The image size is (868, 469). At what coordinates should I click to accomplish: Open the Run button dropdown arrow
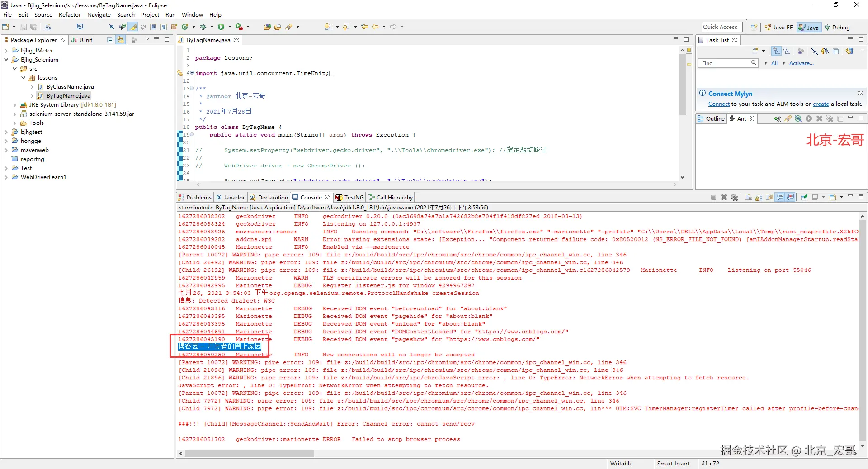(x=230, y=27)
